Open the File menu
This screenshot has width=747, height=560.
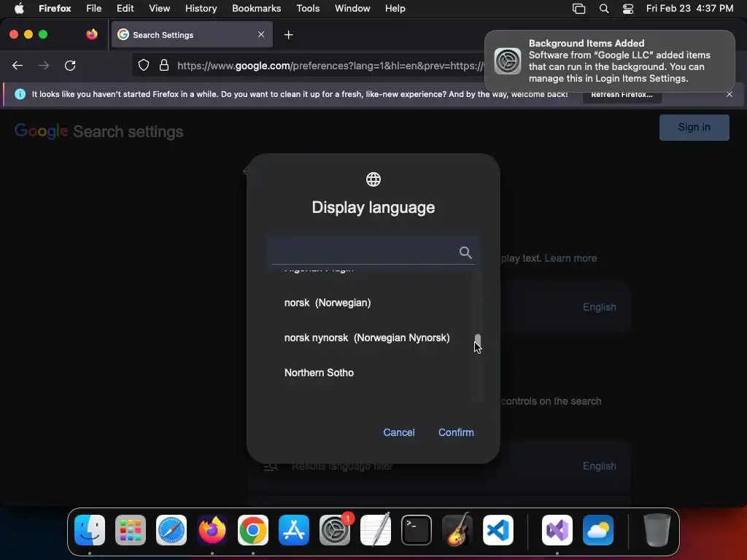coord(94,8)
